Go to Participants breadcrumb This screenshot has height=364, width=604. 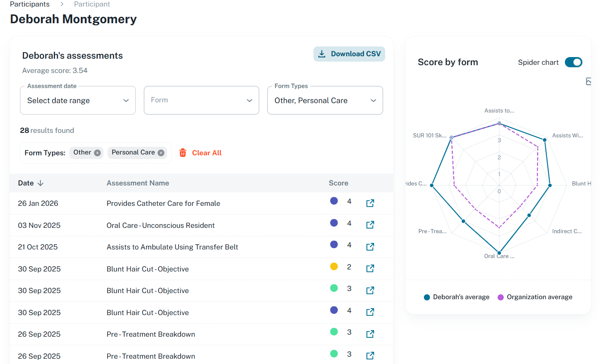pyautogui.click(x=30, y=4)
